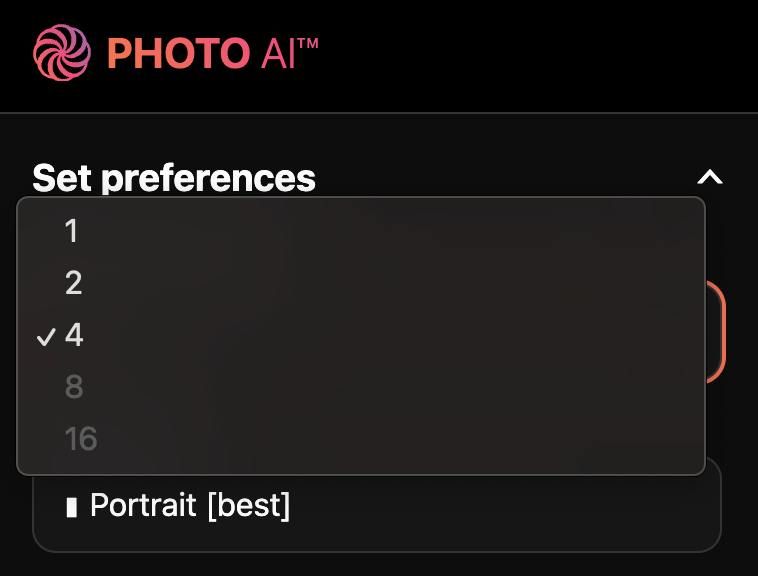Pick the greyed-out 8 option
758x576 pixels.
(74, 388)
